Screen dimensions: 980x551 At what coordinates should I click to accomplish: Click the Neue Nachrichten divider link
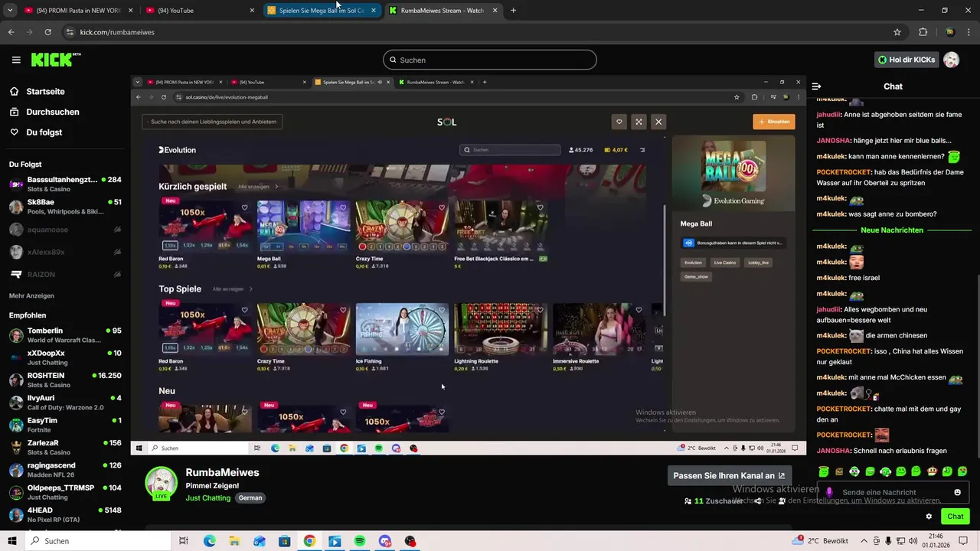(892, 230)
